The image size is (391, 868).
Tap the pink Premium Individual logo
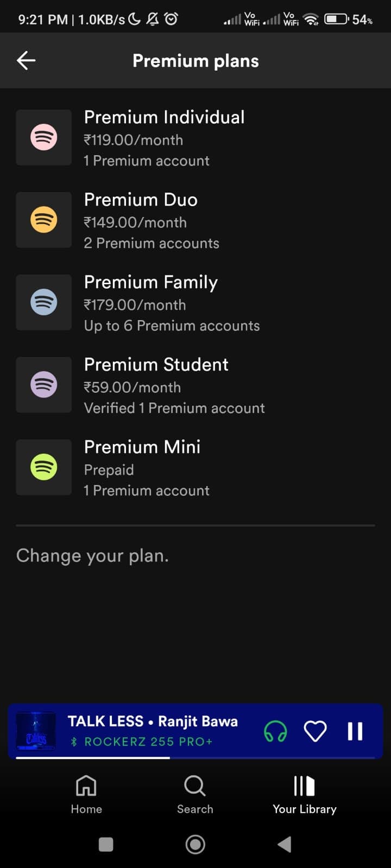(x=44, y=138)
